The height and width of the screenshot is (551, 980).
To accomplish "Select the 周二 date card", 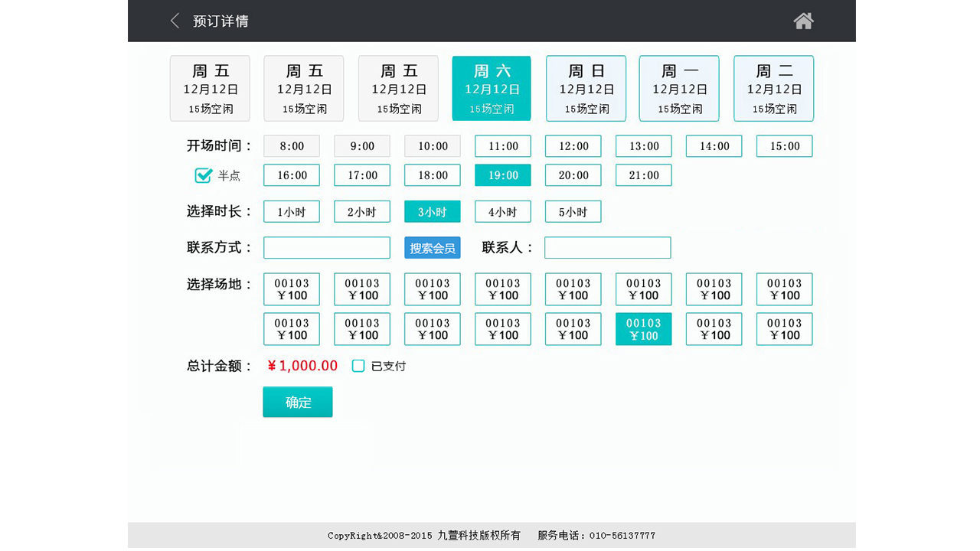I will click(x=773, y=88).
